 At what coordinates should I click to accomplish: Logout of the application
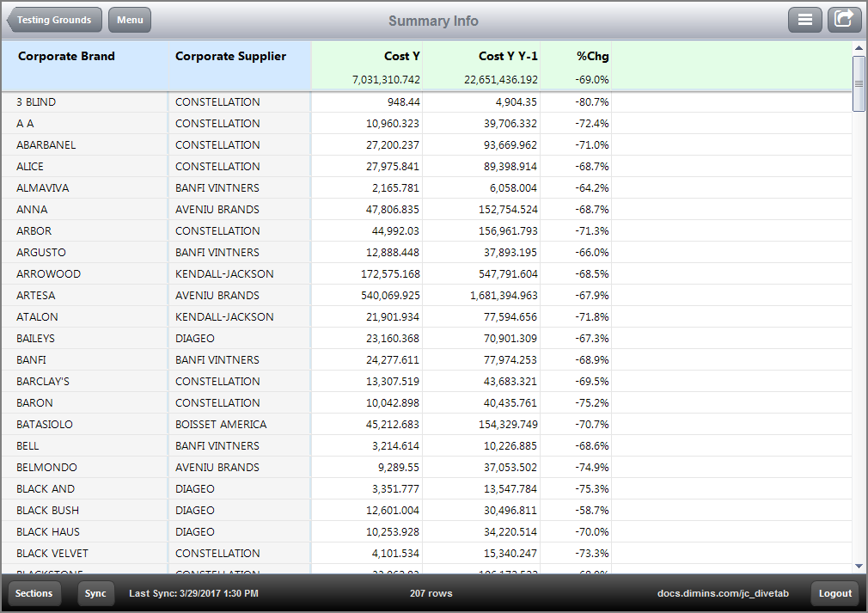(834, 593)
